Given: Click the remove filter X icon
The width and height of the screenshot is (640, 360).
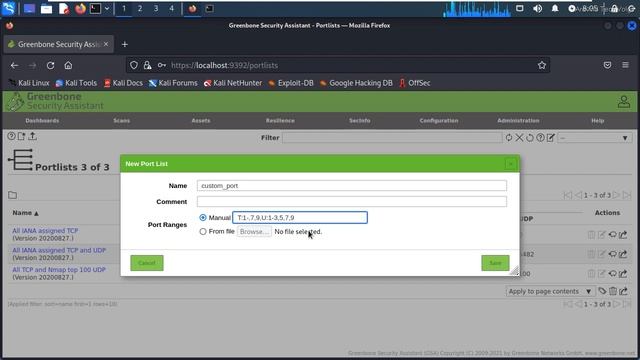Looking at the screenshot, I should 519,138.
